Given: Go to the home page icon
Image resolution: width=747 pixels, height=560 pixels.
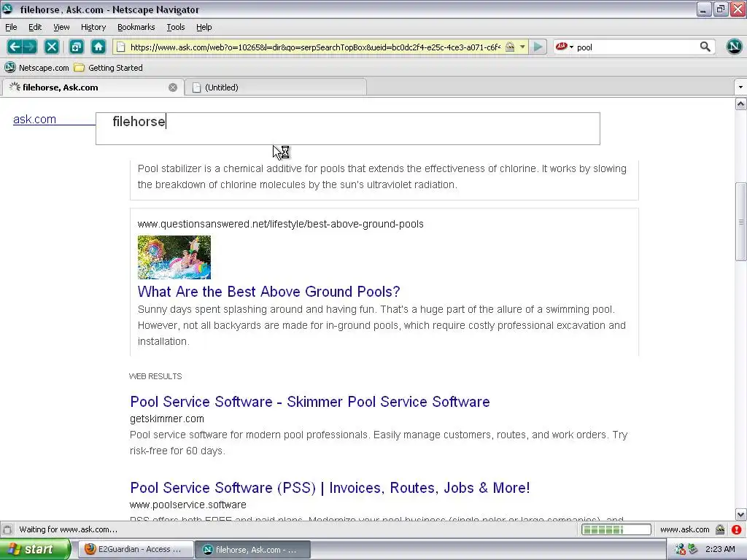Looking at the screenshot, I should [98, 47].
